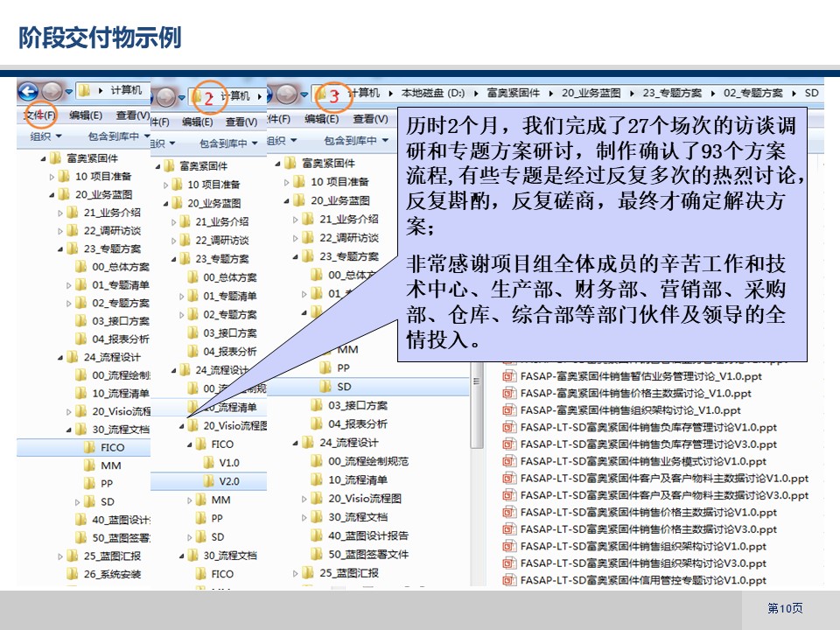Select highlighted FICO folder in leftmost window
Screen dimensions: 840x630
point(111,447)
